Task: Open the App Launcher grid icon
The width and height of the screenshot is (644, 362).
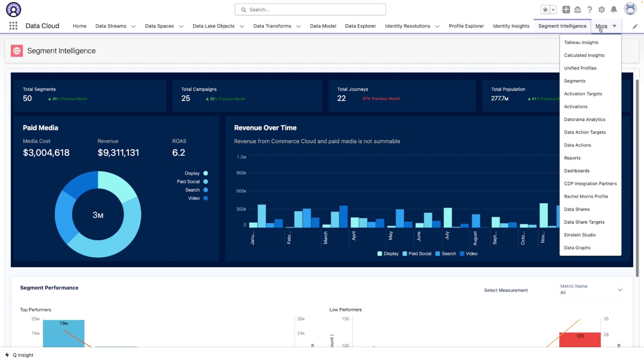Action: tap(13, 26)
